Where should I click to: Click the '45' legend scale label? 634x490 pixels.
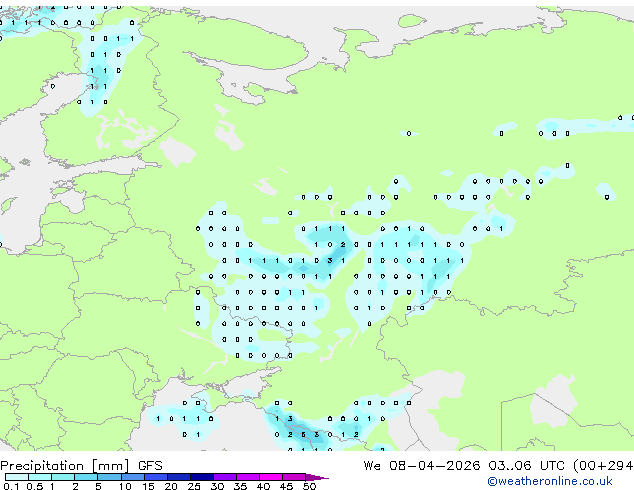[x=287, y=486]
